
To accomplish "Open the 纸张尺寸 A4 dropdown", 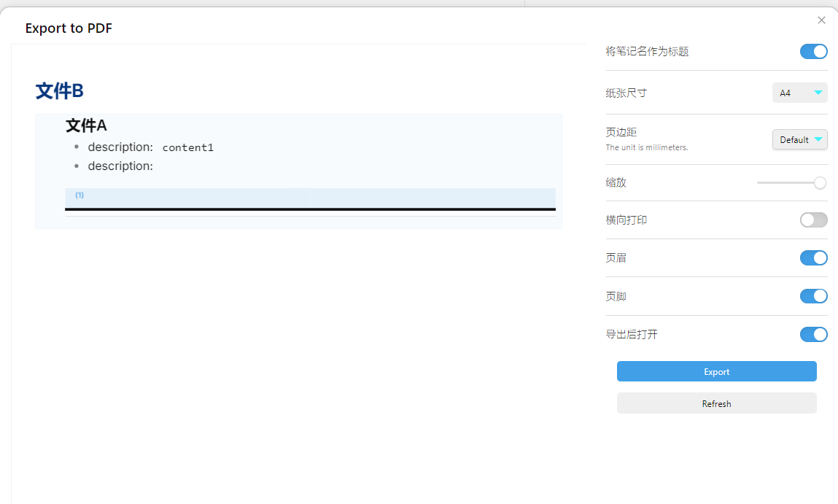I will click(x=799, y=93).
